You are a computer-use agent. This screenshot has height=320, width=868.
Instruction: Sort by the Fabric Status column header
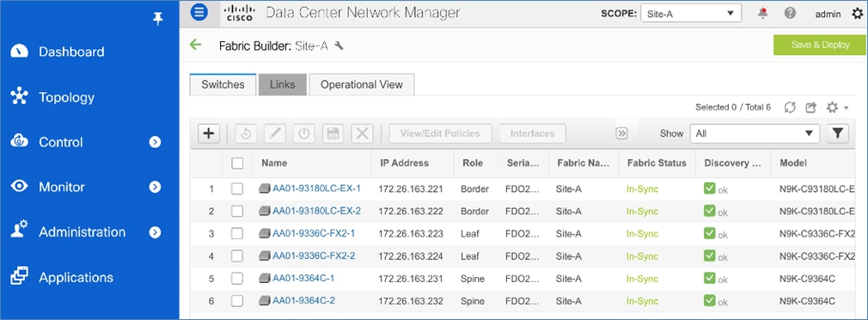coord(657,163)
